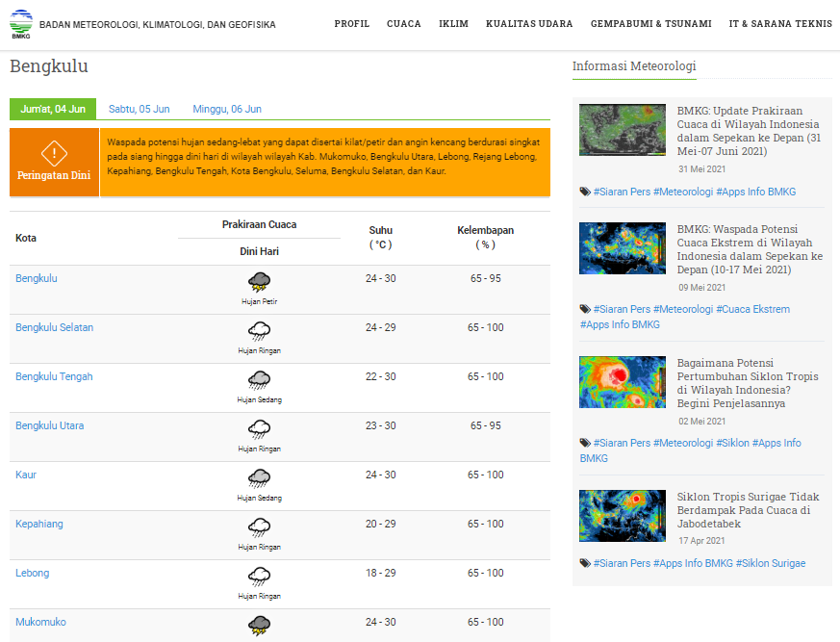The image size is (840, 642).
Task: Click the Peringatan Dini warning icon
Action: point(54,154)
